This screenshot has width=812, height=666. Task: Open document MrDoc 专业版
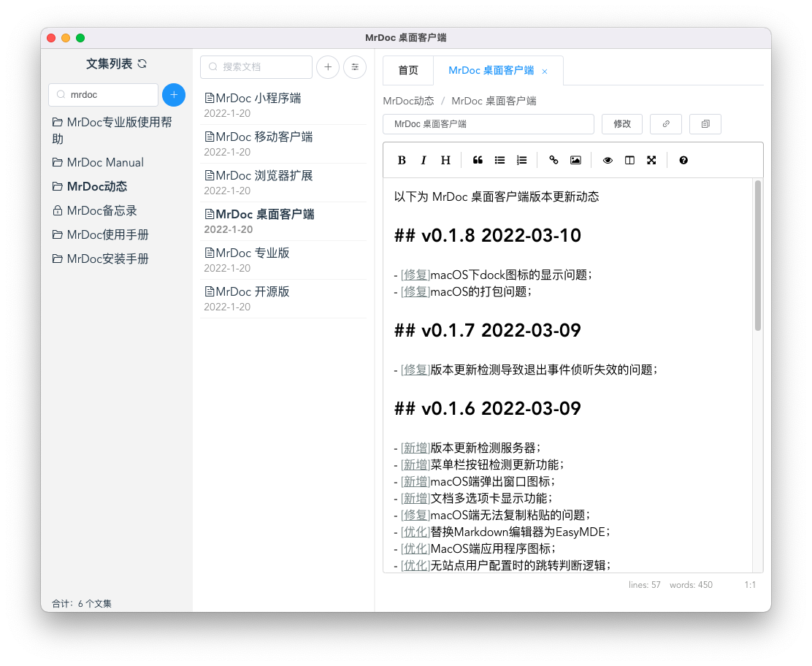click(x=283, y=260)
